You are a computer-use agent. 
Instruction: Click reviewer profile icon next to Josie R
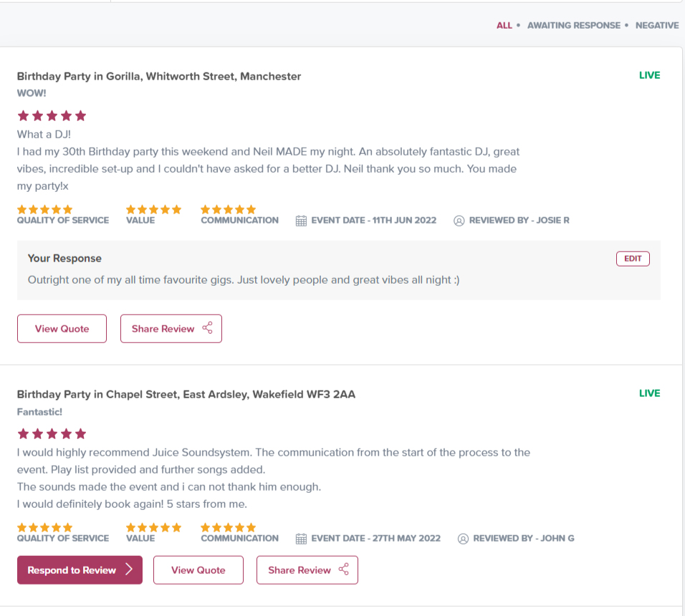pyautogui.click(x=459, y=221)
